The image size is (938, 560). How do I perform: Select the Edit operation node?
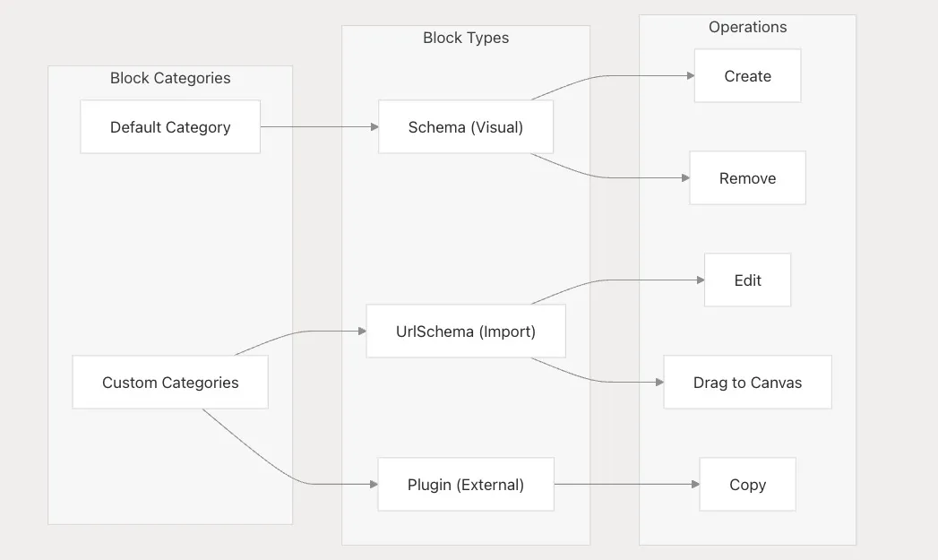point(747,280)
